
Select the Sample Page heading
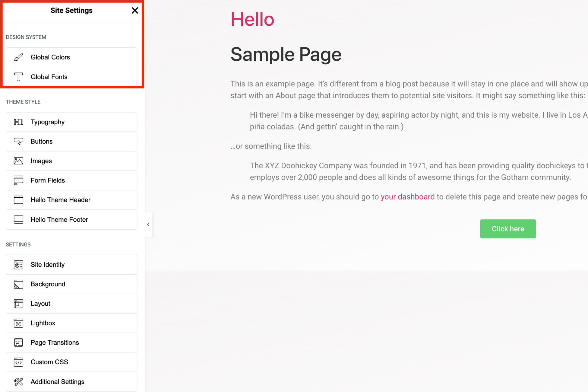point(286,55)
